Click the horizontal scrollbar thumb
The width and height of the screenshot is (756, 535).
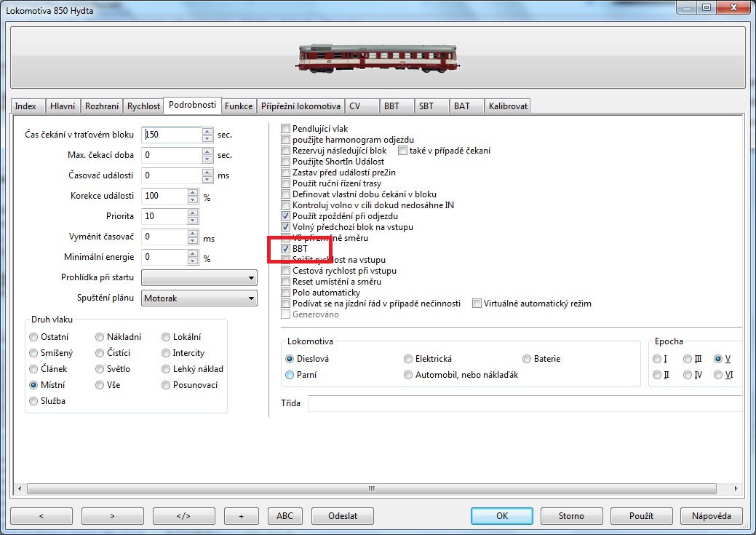371,488
